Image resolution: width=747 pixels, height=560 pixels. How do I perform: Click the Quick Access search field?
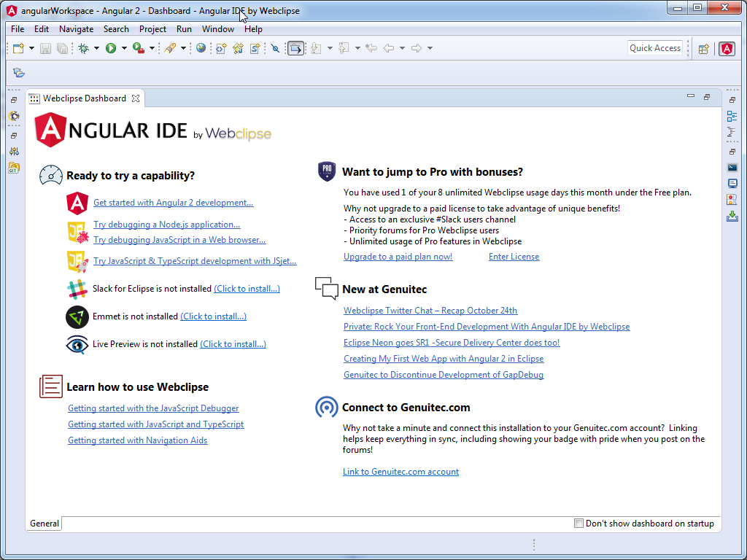coord(655,48)
